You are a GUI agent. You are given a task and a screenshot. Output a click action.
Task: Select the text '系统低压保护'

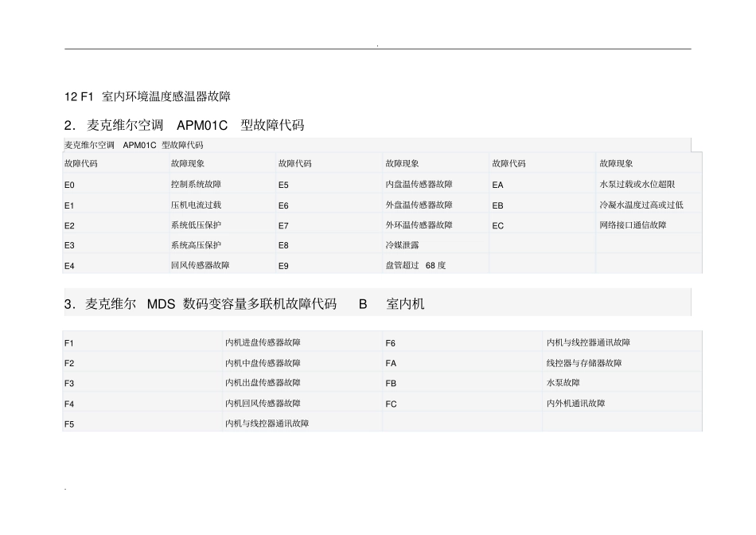196,225
